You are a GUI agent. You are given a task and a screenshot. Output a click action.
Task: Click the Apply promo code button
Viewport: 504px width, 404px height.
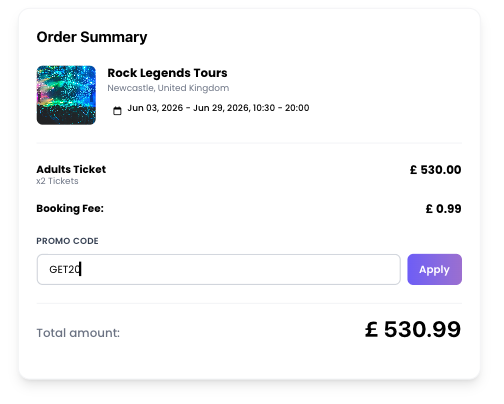tap(434, 269)
